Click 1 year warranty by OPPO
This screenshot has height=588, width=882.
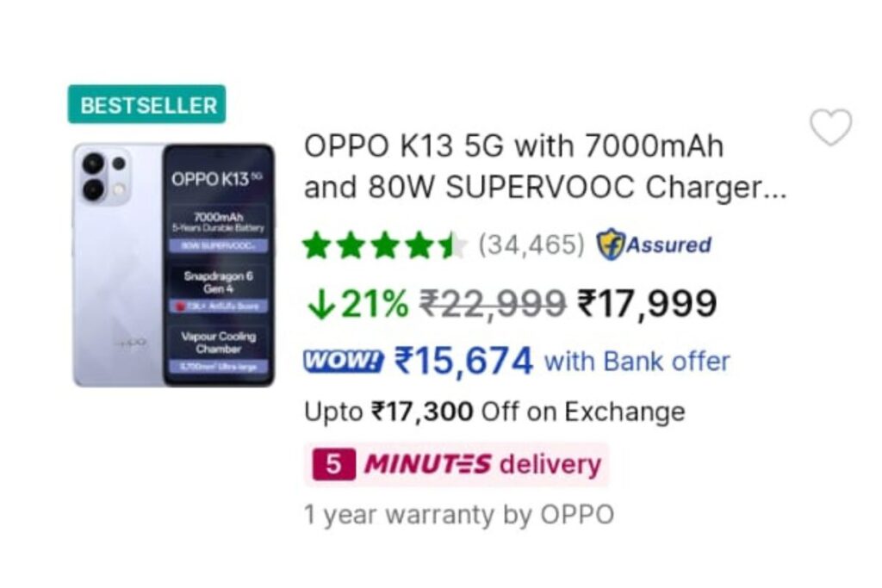coord(459,514)
